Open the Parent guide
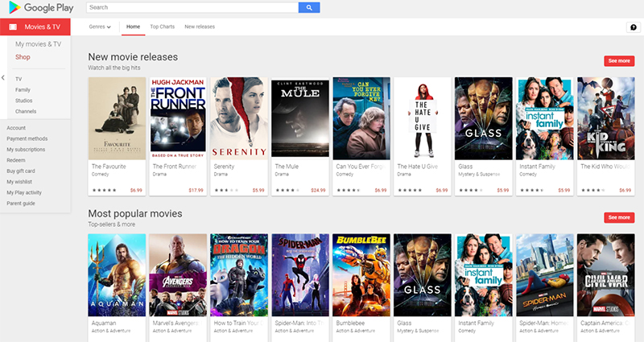Image resolution: width=644 pixels, height=342 pixels. click(21, 204)
